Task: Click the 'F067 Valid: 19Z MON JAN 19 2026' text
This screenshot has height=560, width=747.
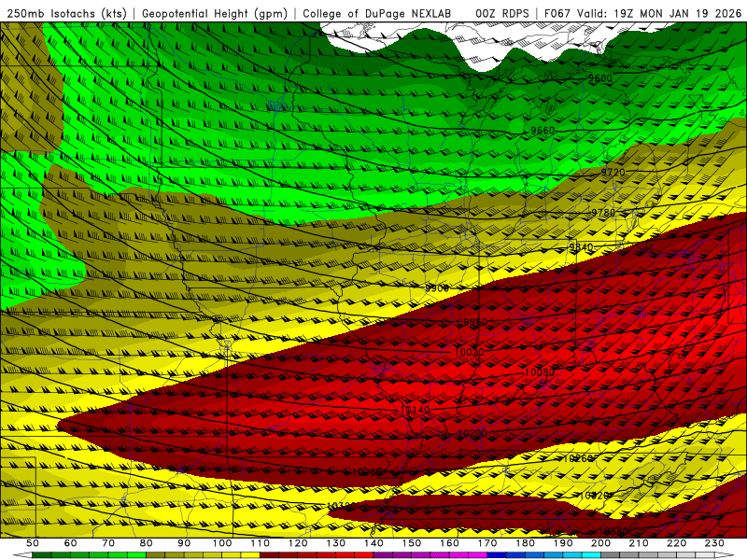Action: point(642,14)
